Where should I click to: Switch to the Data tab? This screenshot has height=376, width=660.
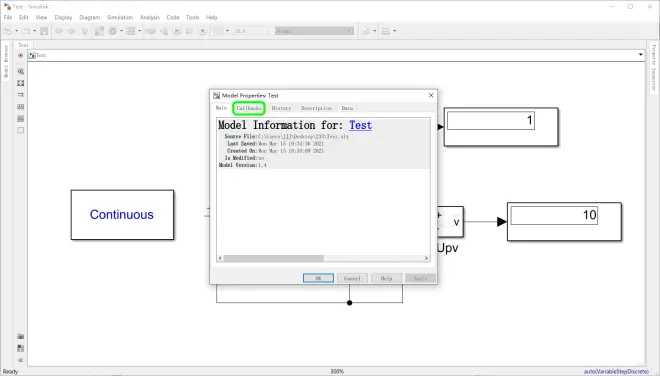(x=347, y=108)
